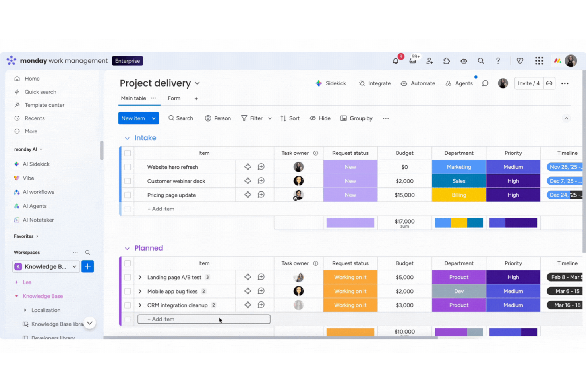Switch to the Form tab
Screen dimensions: 588x392
pyautogui.click(x=174, y=98)
